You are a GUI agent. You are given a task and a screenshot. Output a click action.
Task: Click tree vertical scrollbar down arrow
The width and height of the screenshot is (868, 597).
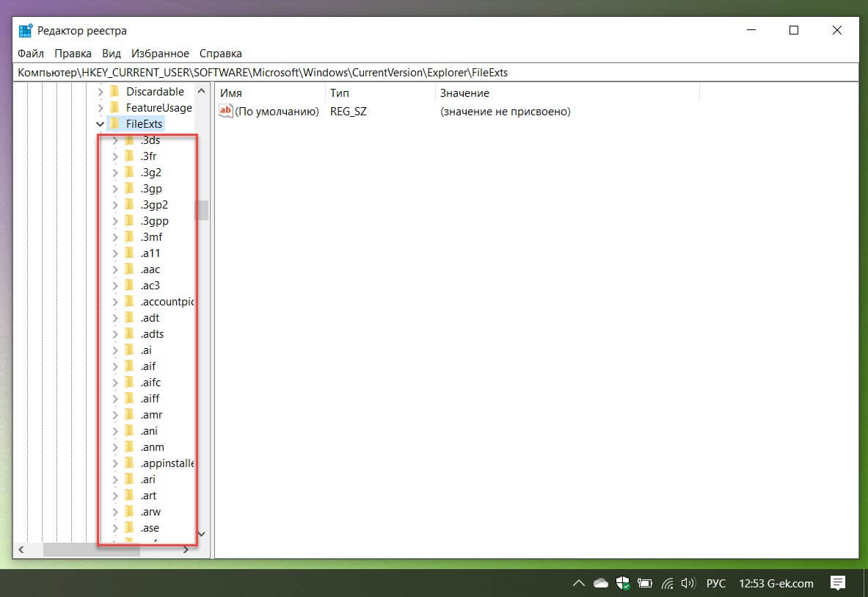[202, 534]
